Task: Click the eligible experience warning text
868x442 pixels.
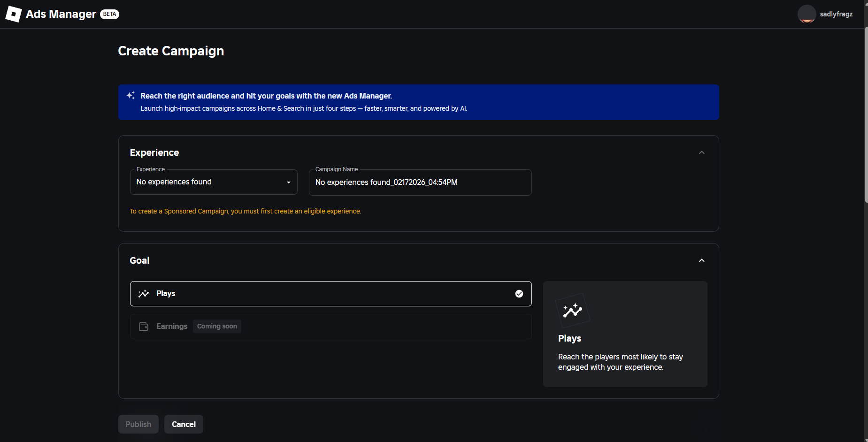Action: (245, 211)
